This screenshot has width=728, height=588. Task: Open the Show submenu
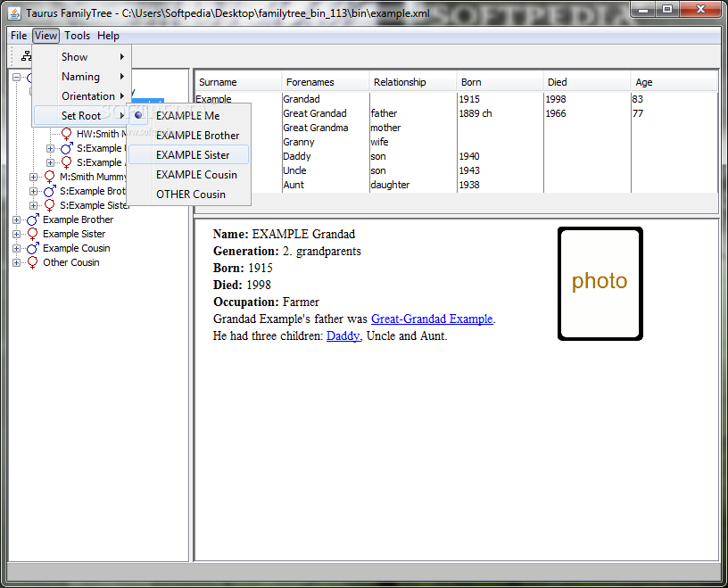pos(82,57)
